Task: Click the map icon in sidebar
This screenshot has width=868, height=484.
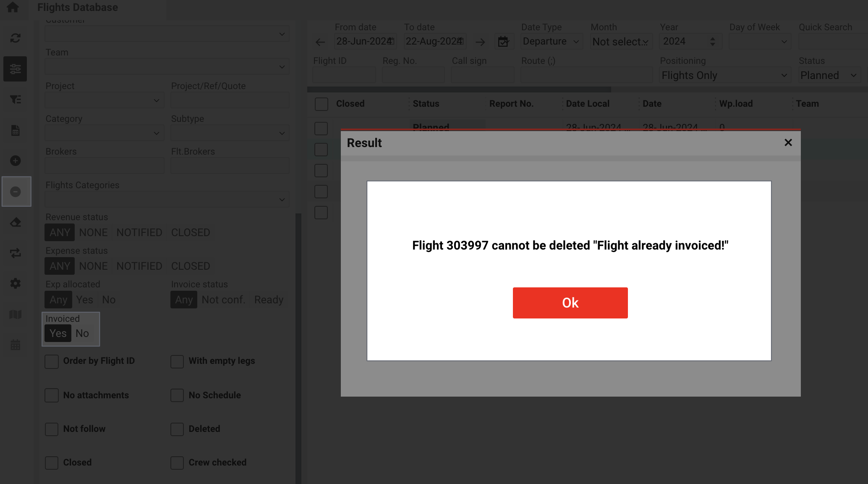Action: 16,314
